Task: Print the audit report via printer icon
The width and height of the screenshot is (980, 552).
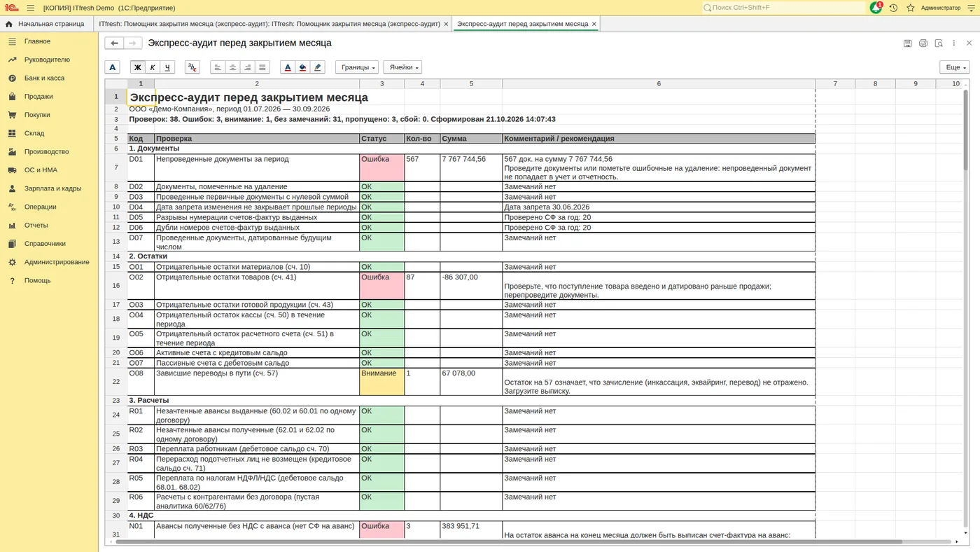Action: [x=923, y=43]
